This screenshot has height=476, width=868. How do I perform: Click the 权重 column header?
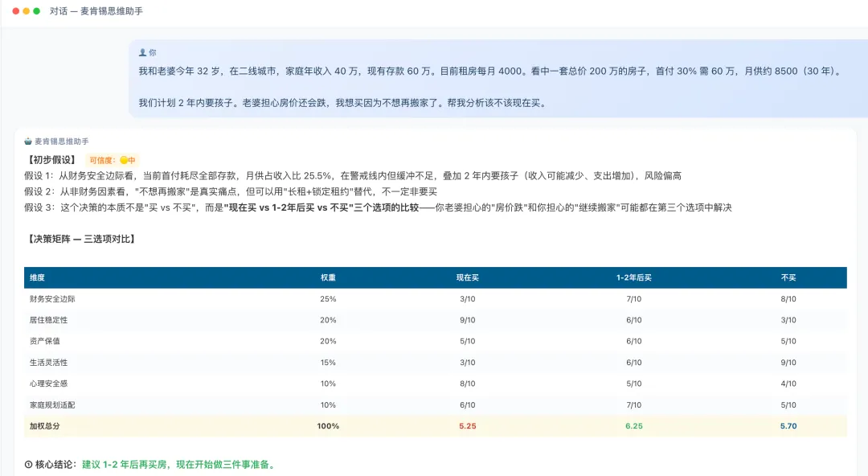(328, 277)
